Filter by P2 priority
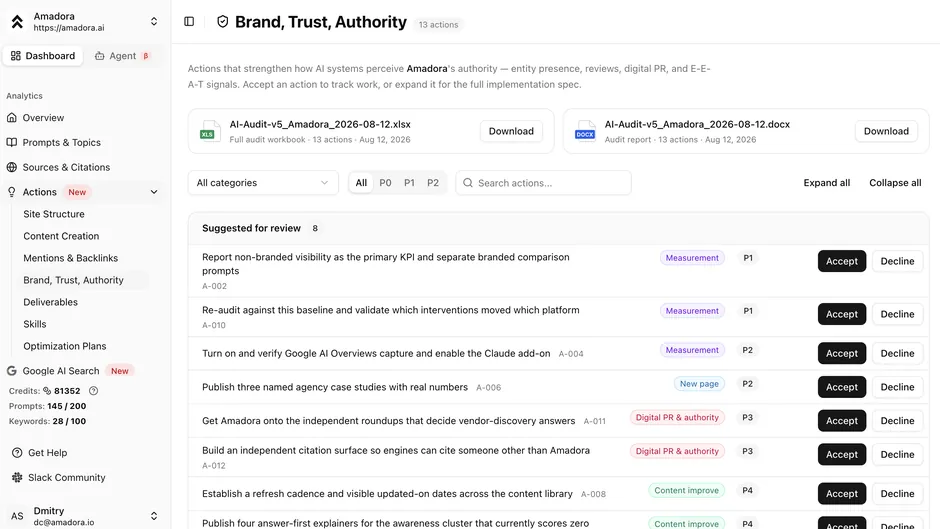The height and width of the screenshot is (529, 940). pyautogui.click(x=433, y=183)
